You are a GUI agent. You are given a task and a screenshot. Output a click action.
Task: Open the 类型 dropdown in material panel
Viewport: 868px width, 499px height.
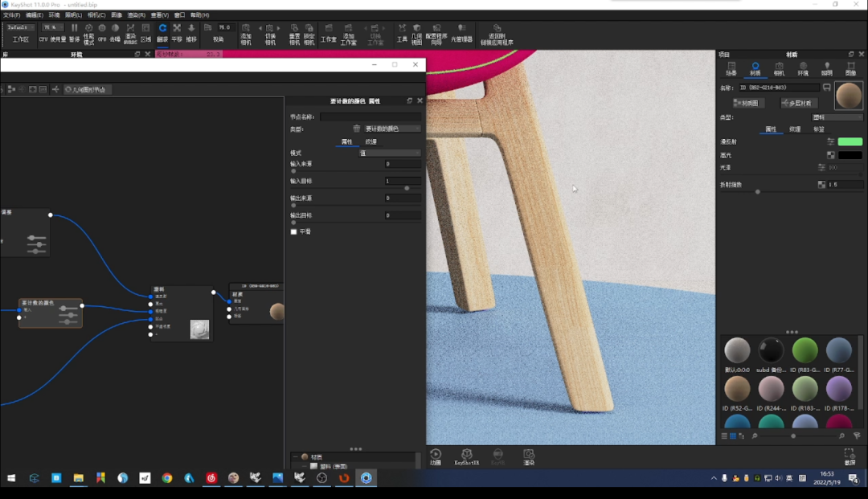[836, 117]
